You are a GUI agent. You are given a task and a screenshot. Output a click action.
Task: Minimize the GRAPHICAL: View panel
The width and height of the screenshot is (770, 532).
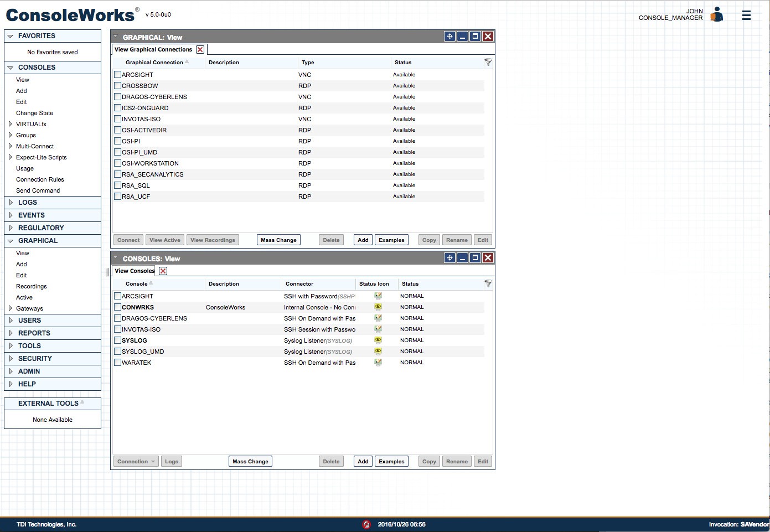(x=462, y=37)
